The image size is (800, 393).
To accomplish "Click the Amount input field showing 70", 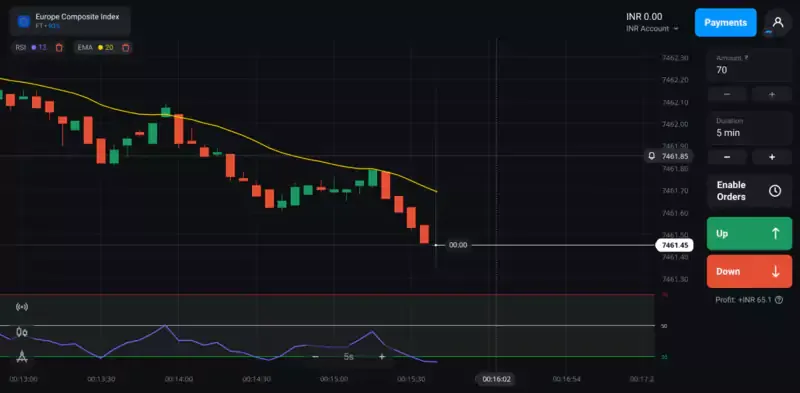I will pos(749,66).
